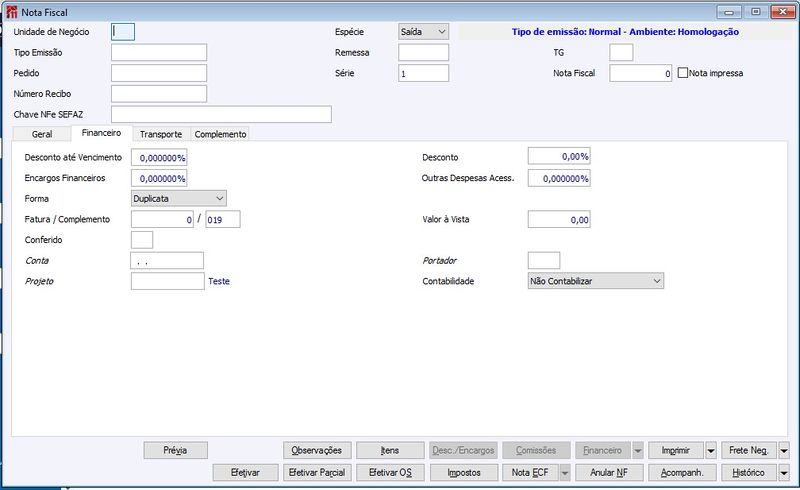
Task: Click the Conferido field
Action: (142, 240)
